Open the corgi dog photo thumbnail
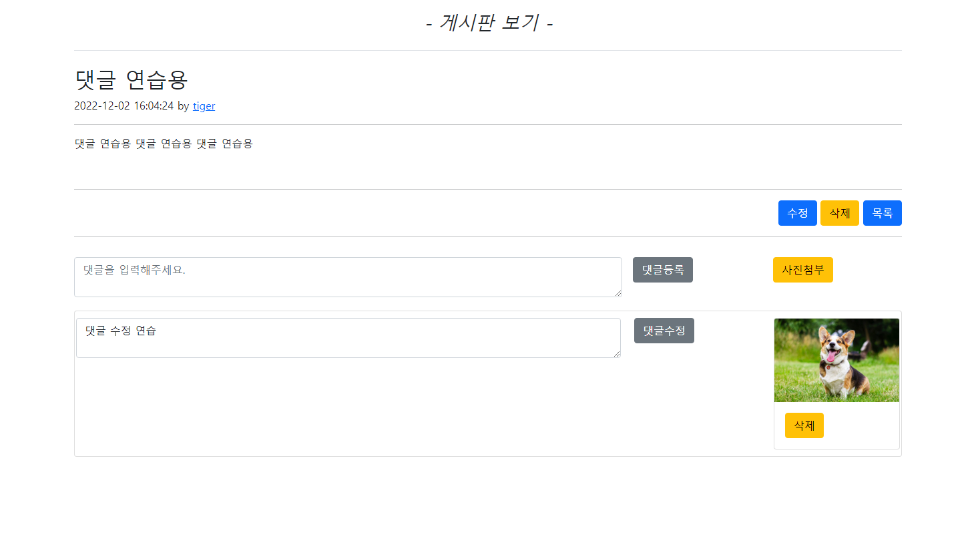Image resolution: width=980 pixels, height=541 pixels. pos(836,360)
